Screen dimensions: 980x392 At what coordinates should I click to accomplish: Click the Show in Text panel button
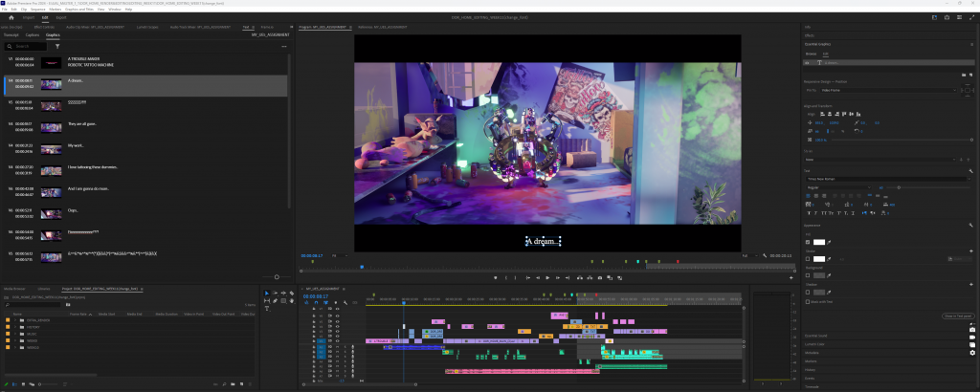[x=957, y=316]
